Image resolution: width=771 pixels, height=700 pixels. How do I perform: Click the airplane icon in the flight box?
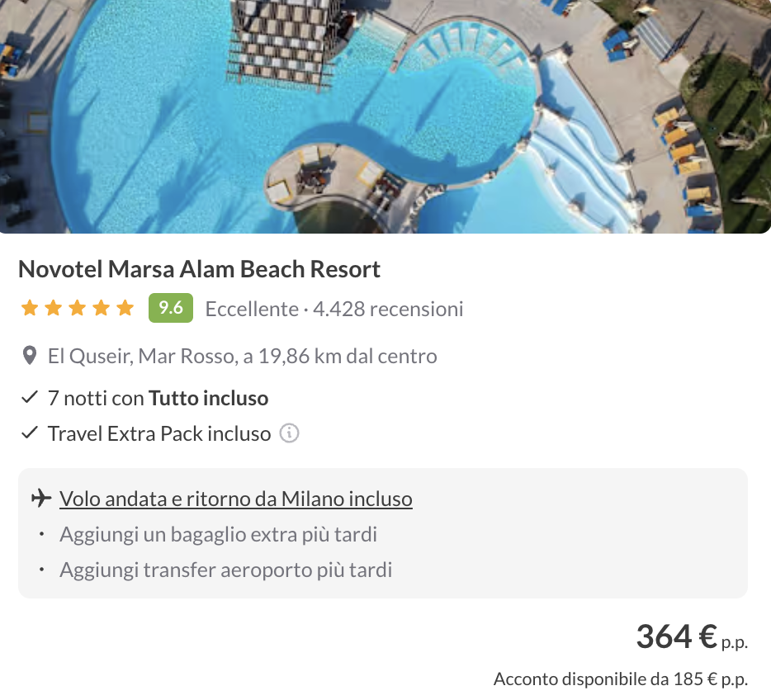point(40,499)
